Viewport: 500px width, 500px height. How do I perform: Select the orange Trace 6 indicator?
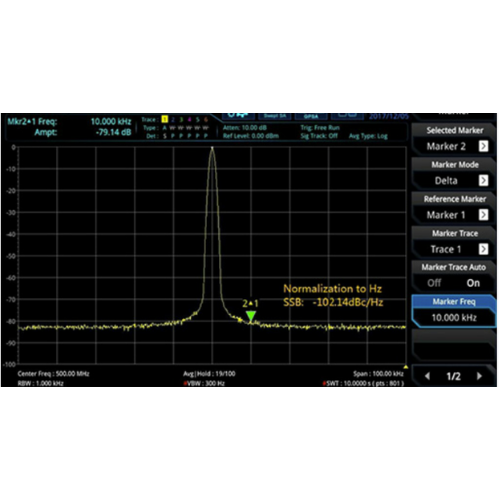(x=206, y=119)
